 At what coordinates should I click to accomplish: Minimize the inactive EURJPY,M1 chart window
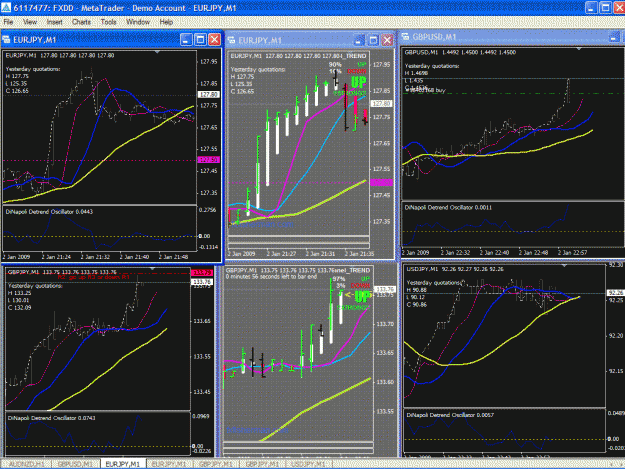point(359,40)
